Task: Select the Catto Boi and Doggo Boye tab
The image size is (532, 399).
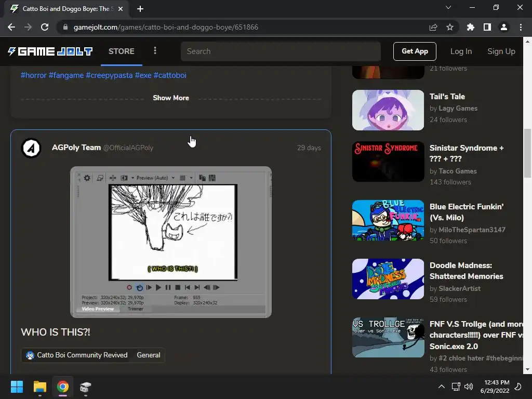Action: pos(66,9)
